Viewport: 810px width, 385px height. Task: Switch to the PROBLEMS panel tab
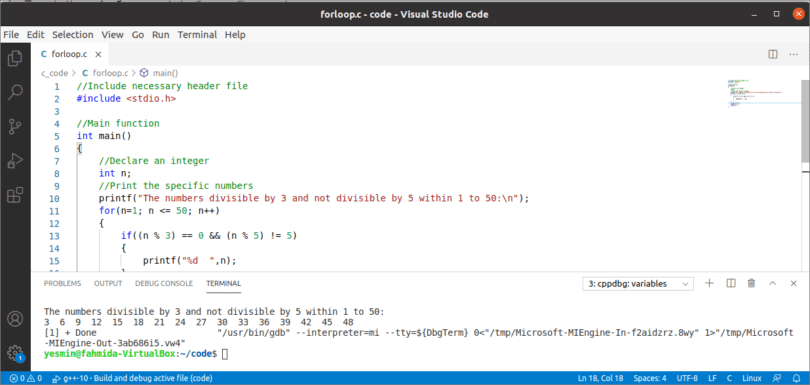(63, 283)
